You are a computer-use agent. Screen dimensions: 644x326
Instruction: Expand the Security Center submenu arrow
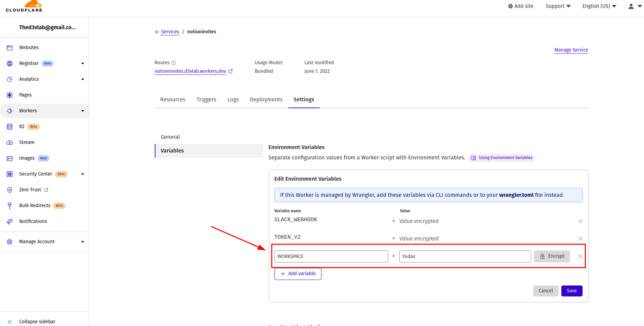pyautogui.click(x=83, y=174)
